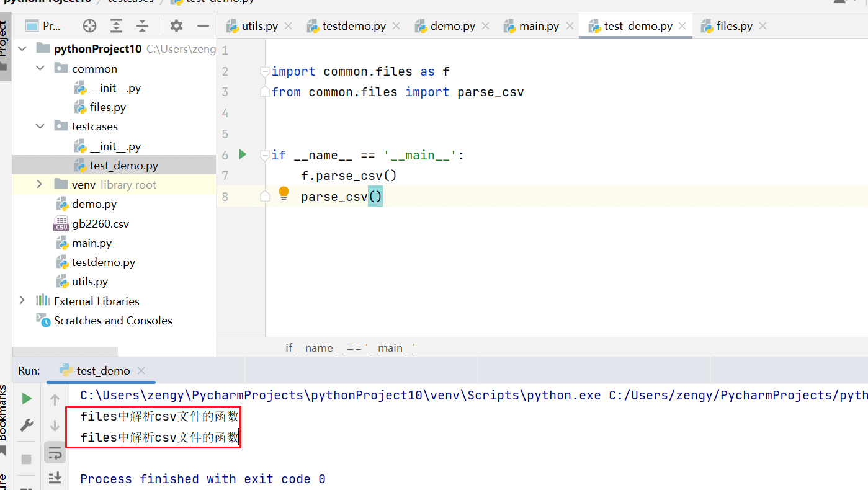Click the f.parse_csv() code on line 7

(x=349, y=176)
